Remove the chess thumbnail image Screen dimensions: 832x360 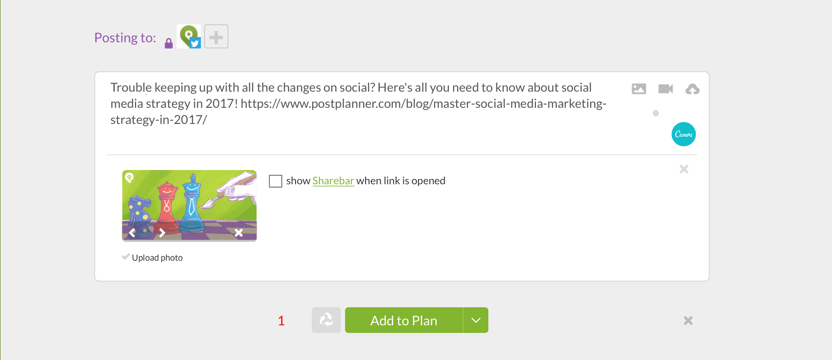pyautogui.click(x=239, y=233)
